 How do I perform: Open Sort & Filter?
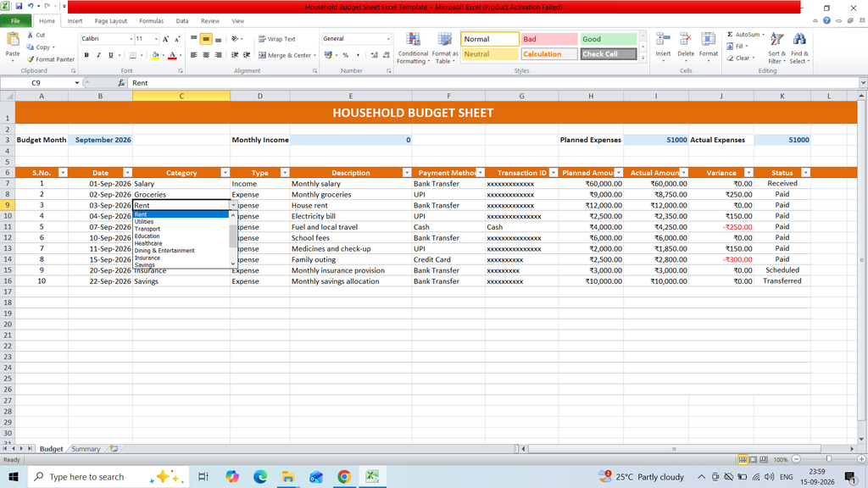click(x=776, y=48)
